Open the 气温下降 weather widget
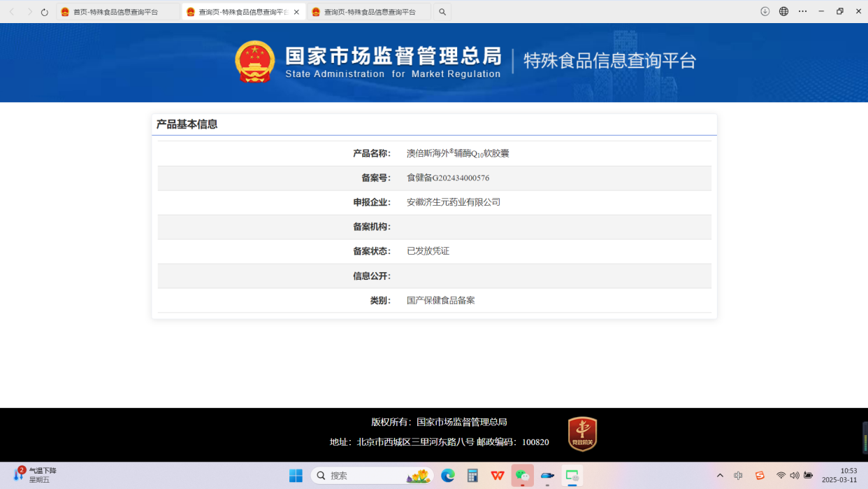The image size is (868, 489). click(35, 475)
